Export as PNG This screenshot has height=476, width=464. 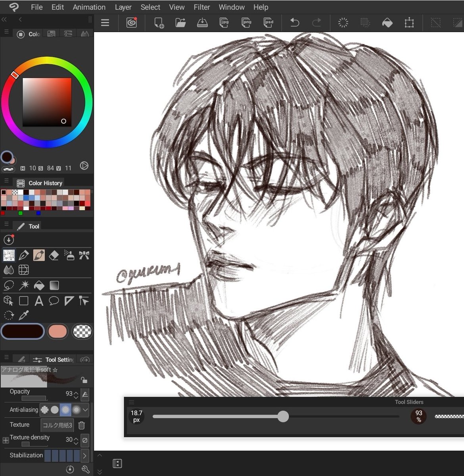click(x=247, y=23)
